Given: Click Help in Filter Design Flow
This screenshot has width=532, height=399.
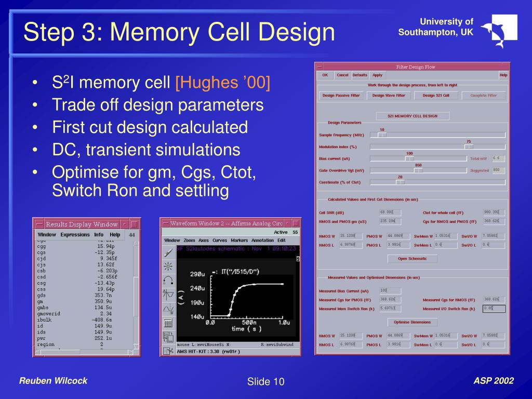Looking at the screenshot, I should [503, 75].
